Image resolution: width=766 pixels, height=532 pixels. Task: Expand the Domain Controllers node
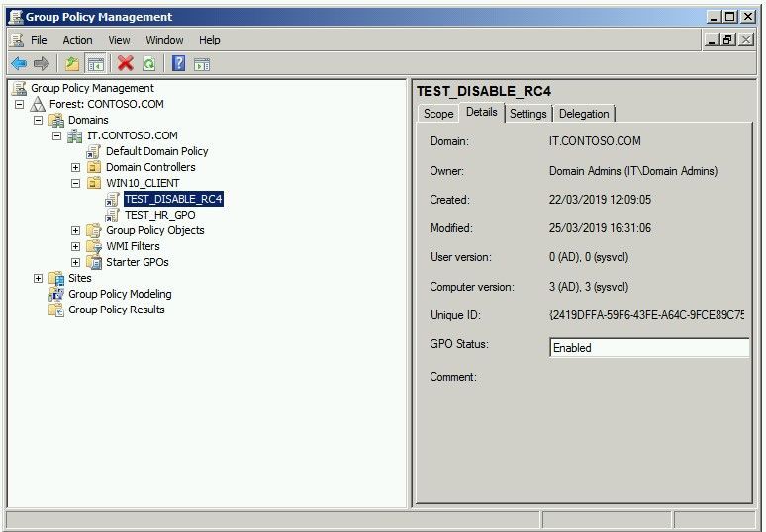point(76,167)
